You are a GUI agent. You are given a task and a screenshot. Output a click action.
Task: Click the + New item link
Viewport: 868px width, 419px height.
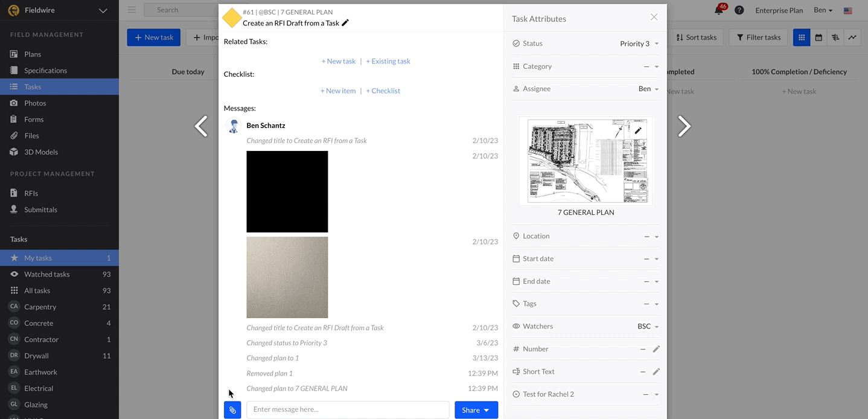pyautogui.click(x=338, y=91)
